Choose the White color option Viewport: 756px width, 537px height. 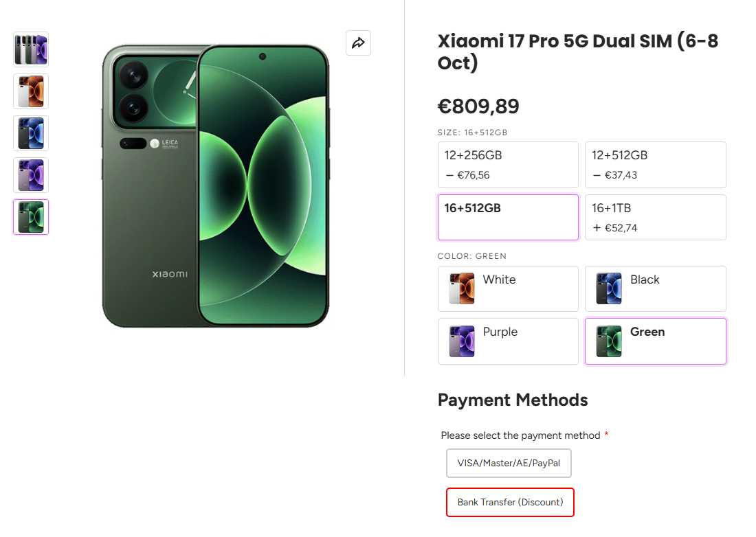click(508, 288)
